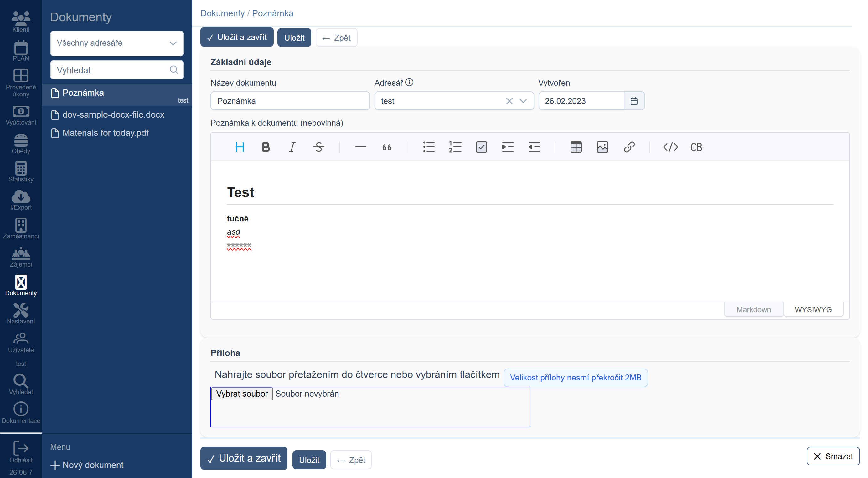
Task: Switch editor to WYSIWYG tab
Action: [x=814, y=309]
